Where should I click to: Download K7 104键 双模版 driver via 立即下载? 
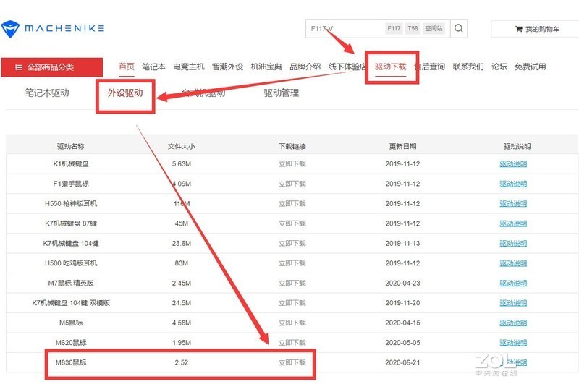point(292,303)
